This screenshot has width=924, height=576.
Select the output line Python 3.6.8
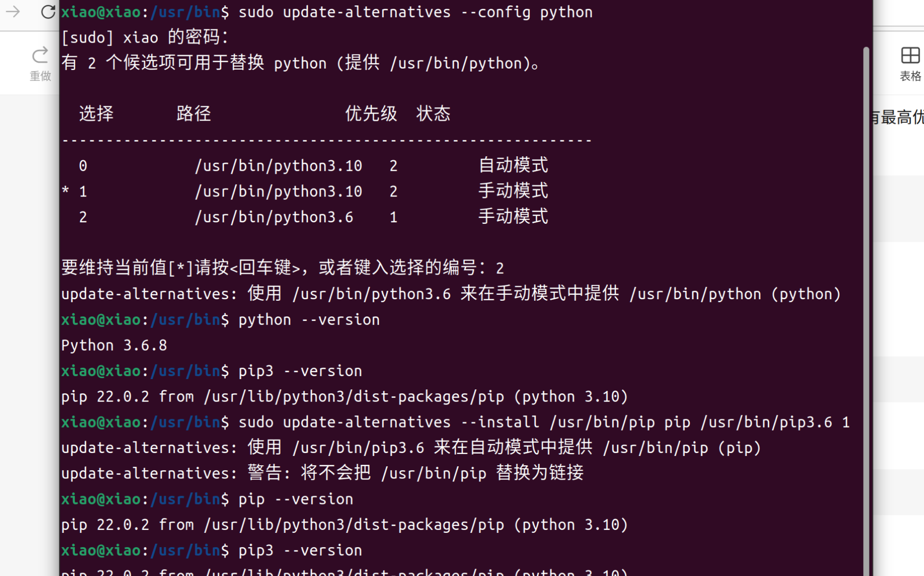(x=114, y=345)
